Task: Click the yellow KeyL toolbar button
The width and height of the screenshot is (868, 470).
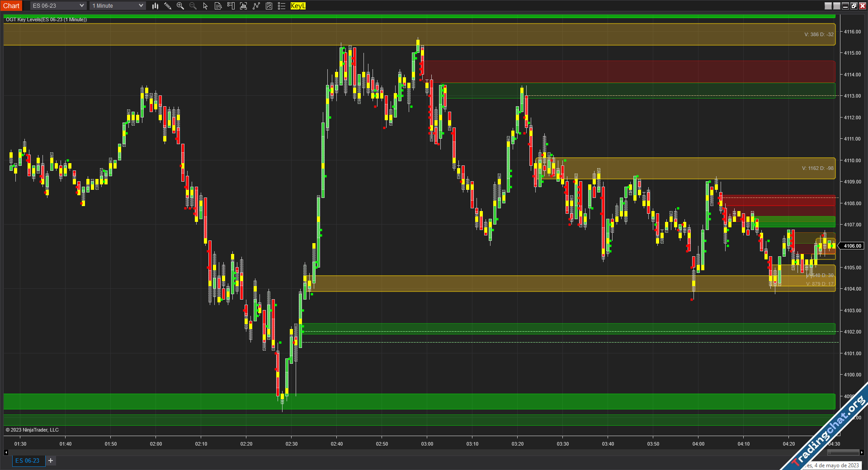Action: coord(298,6)
